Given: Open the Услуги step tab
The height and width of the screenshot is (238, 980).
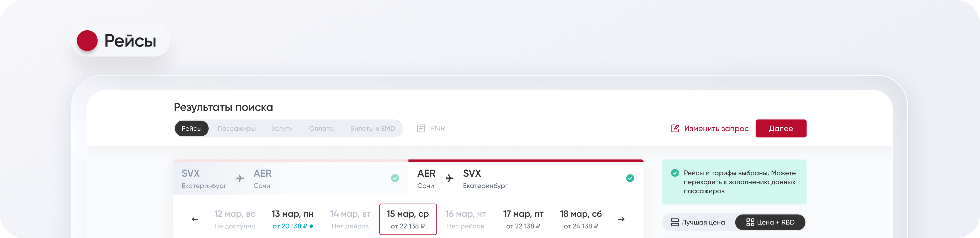Looking at the screenshot, I should click(282, 128).
